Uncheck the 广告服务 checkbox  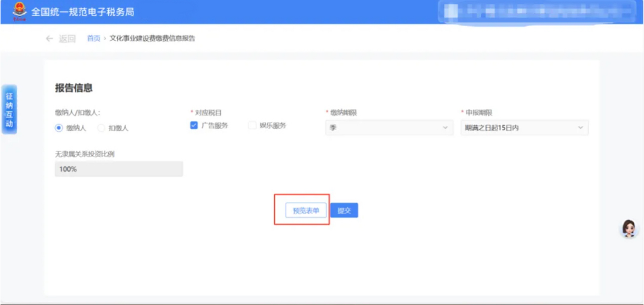[194, 126]
